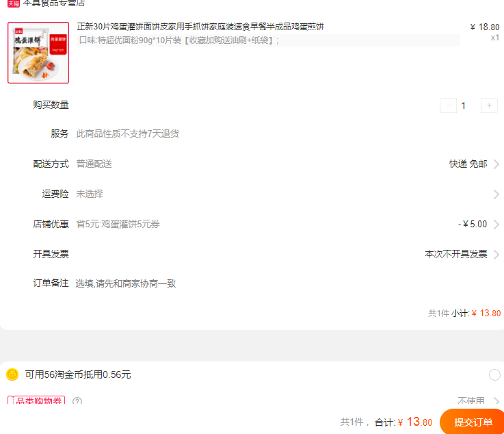Expand the 运费险 insurance option chevron

(496, 194)
